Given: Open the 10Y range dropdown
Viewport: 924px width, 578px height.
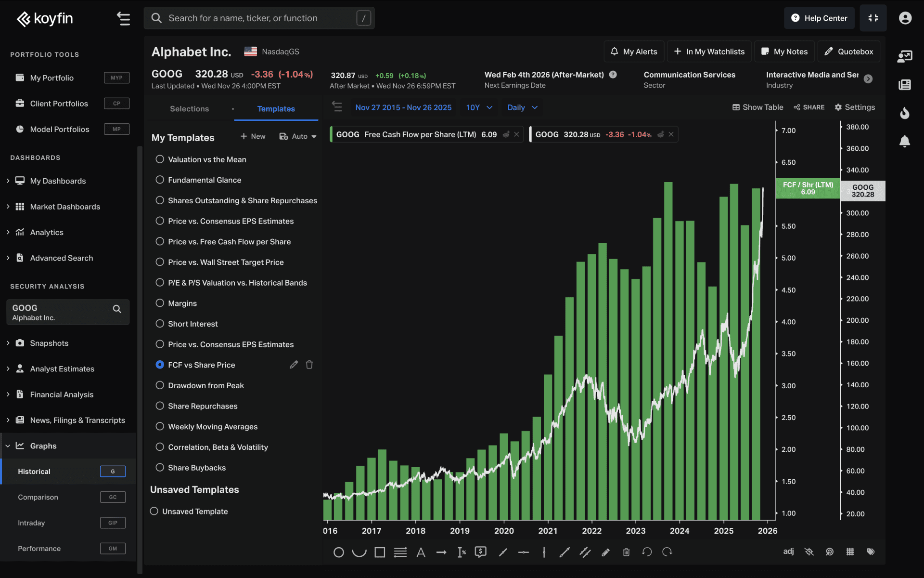Looking at the screenshot, I should click(x=479, y=107).
